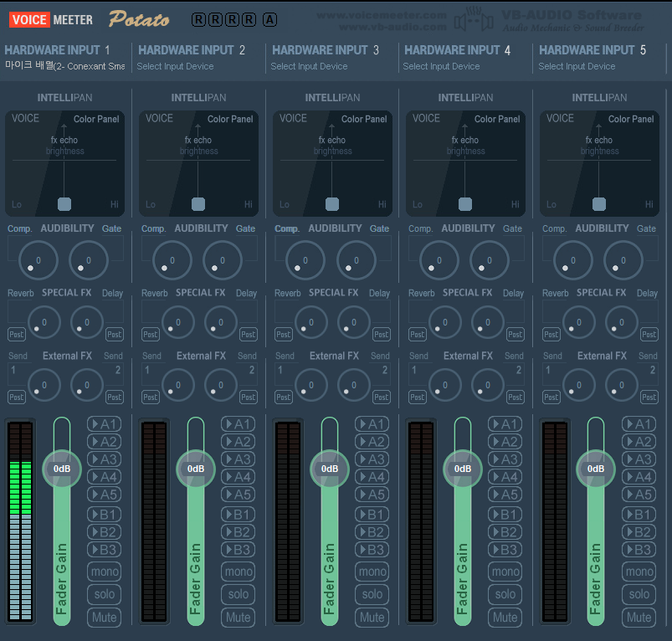The width and height of the screenshot is (672, 641).
Task: Solo Hardware Input 2
Action: (238, 594)
